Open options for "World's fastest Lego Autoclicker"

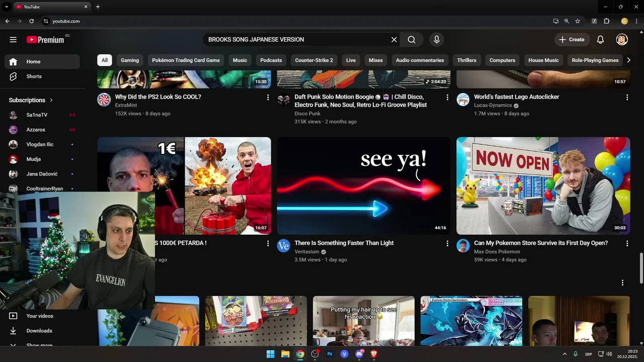[627, 98]
